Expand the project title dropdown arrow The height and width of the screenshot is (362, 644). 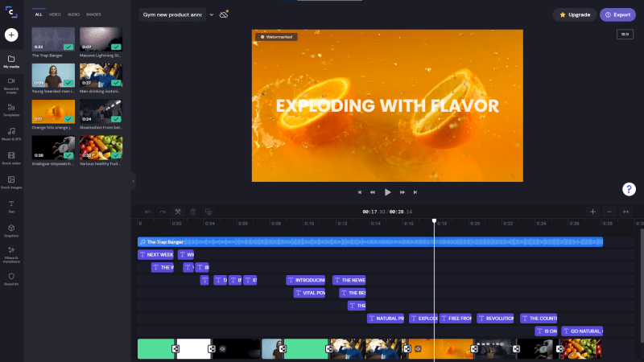212,14
